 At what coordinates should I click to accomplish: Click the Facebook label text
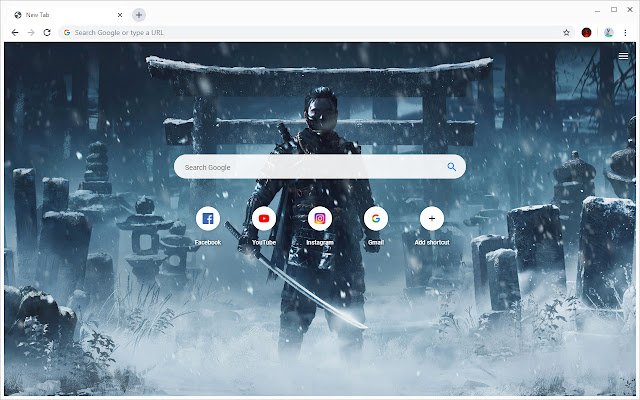click(208, 242)
